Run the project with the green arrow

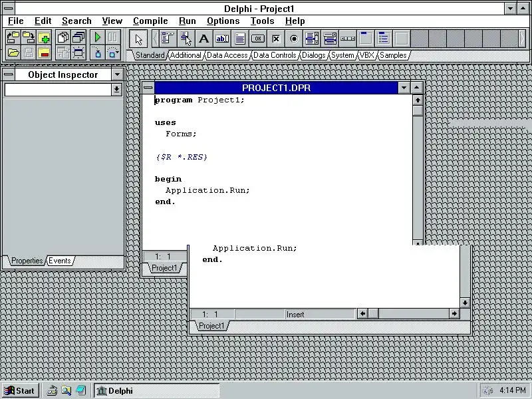click(98, 37)
